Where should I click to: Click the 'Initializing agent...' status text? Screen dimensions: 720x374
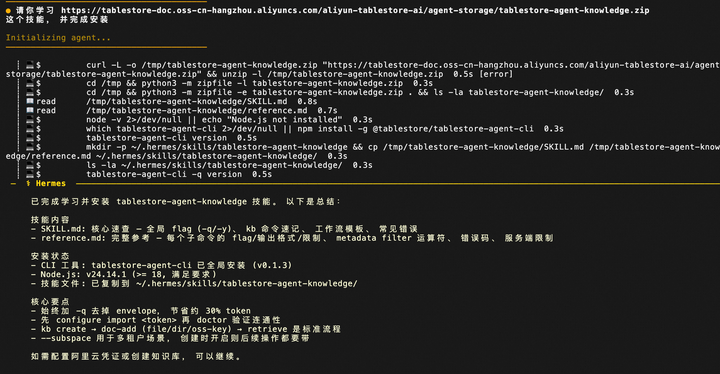tap(58, 38)
